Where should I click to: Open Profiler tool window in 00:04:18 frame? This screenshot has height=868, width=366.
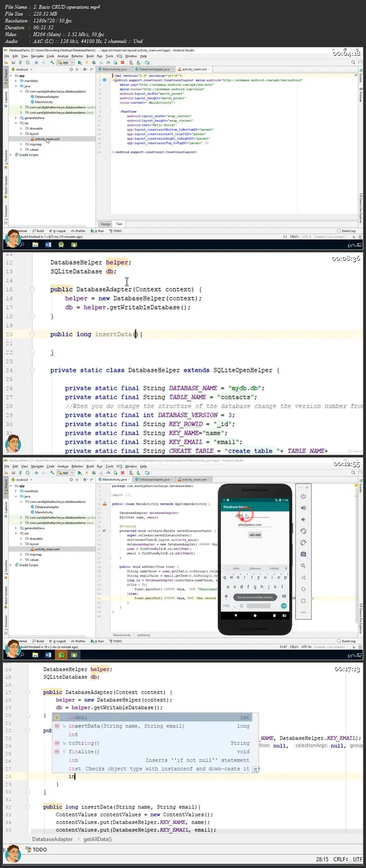click(x=78, y=231)
